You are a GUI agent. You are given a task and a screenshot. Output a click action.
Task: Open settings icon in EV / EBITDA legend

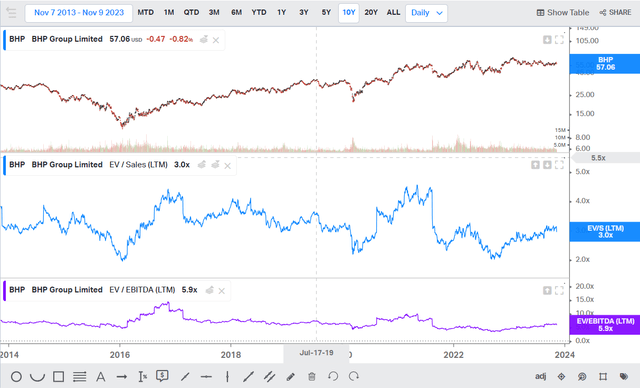[x=209, y=290]
